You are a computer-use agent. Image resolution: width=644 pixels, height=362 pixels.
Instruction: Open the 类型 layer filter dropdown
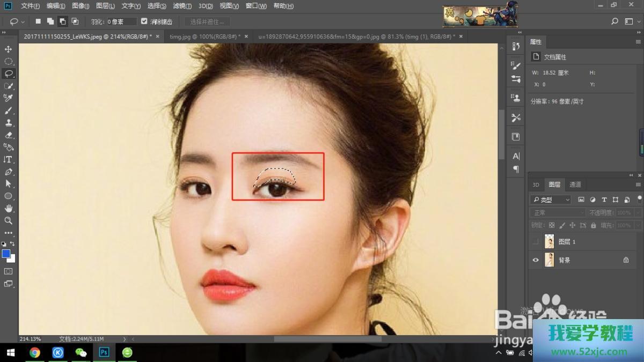click(x=551, y=200)
